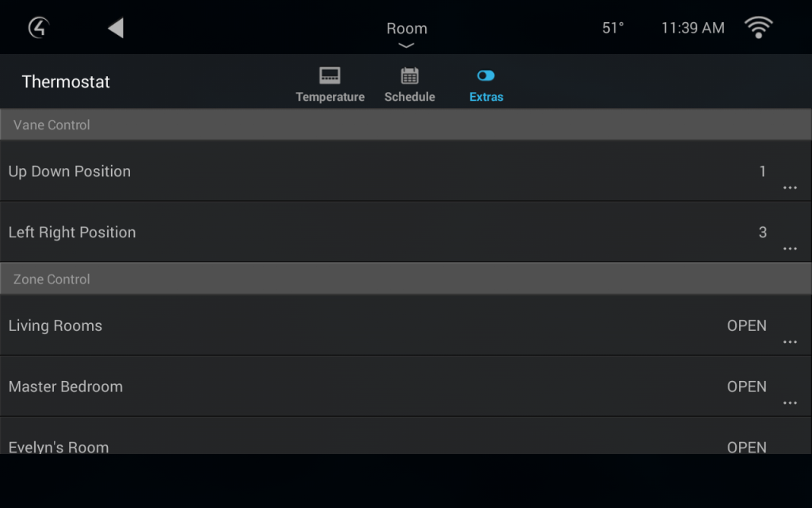Go back using the left arrow
812x508 pixels.
[x=116, y=28]
